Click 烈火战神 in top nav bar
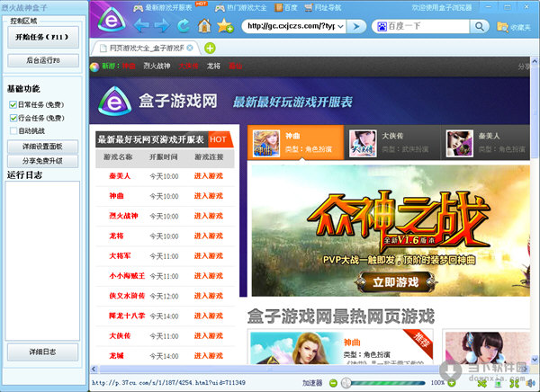This screenshot has width=540, height=392. pos(157,66)
